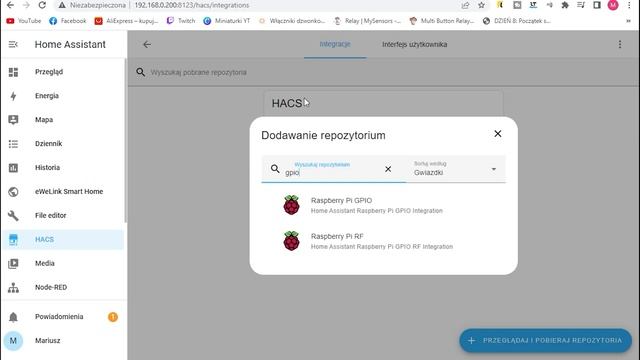Click search magnifier in repository dialog
Viewport: 640px width, 360px height.
[275, 169]
